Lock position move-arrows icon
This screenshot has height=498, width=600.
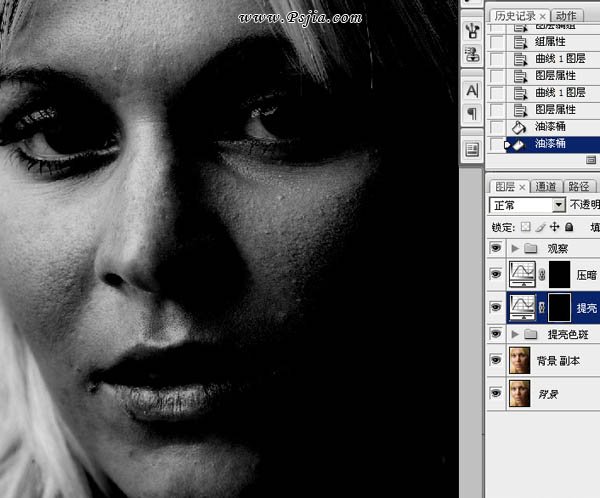click(x=554, y=227)
